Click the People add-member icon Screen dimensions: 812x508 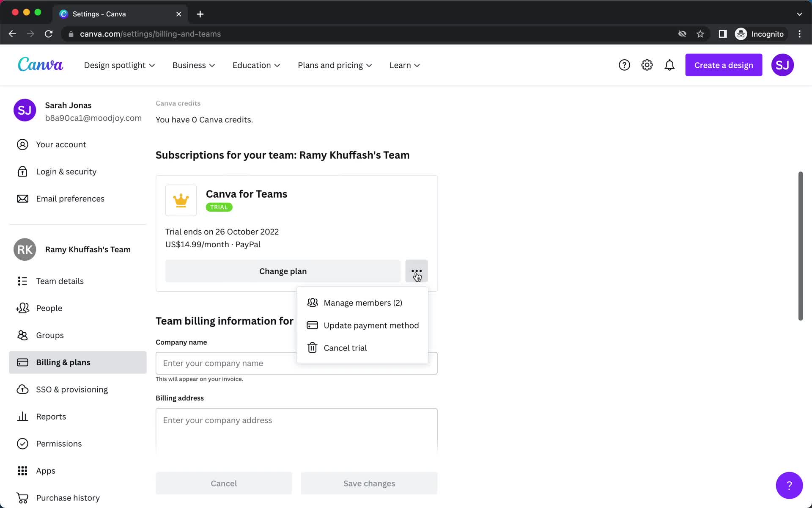point(22,308)
